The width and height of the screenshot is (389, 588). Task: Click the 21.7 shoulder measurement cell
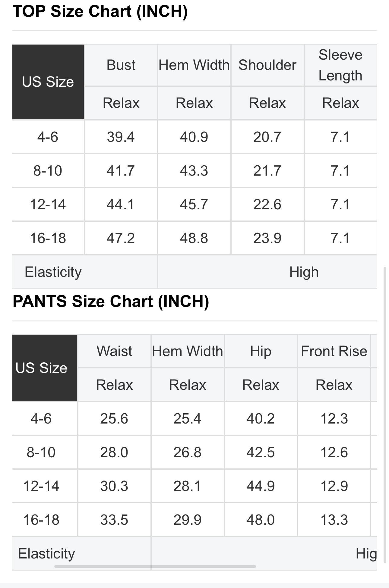pos(267,171)
